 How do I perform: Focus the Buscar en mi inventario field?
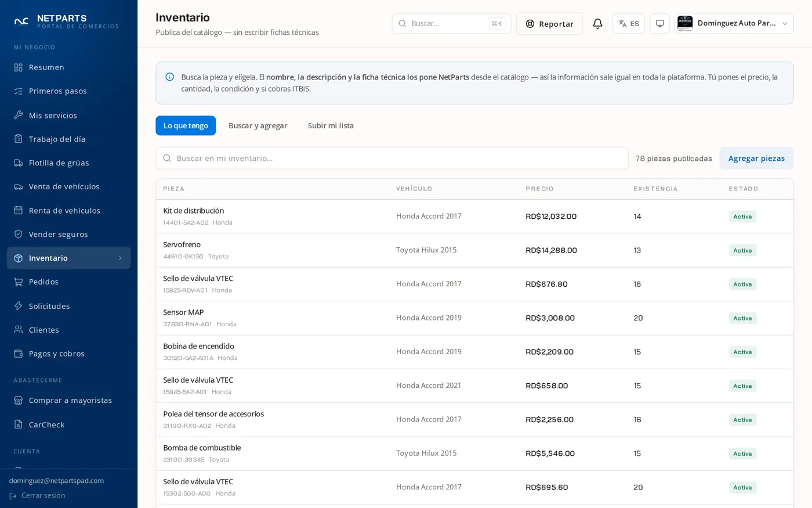(x=392, y=158)
